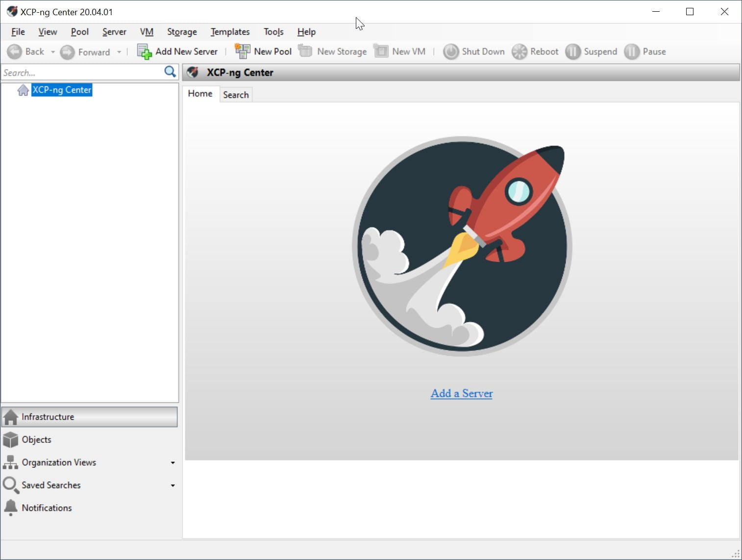
Task: Select XCP-ng Center tree node
Action: [x=62, y=90]
